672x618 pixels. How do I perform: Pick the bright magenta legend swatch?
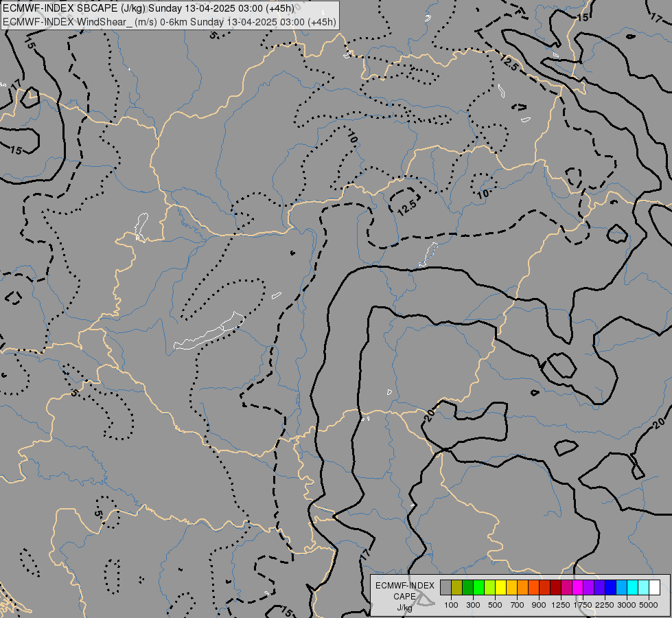[x=578, y=587]
